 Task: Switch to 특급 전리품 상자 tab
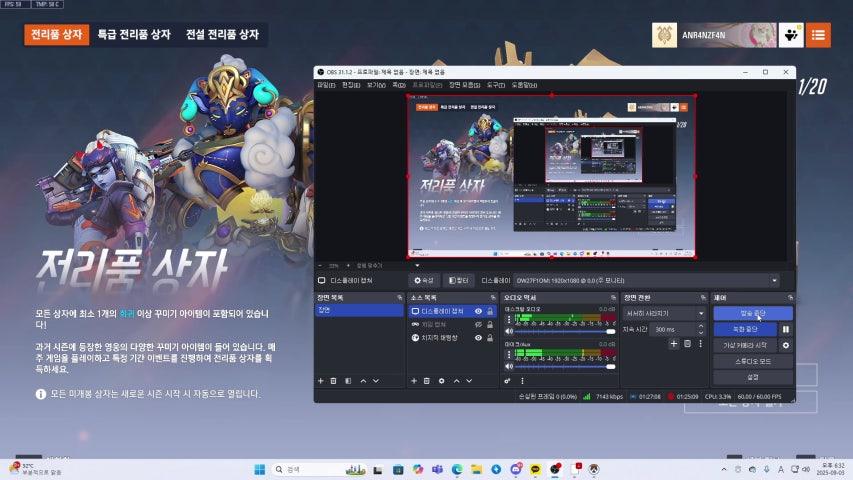point(134,34)
